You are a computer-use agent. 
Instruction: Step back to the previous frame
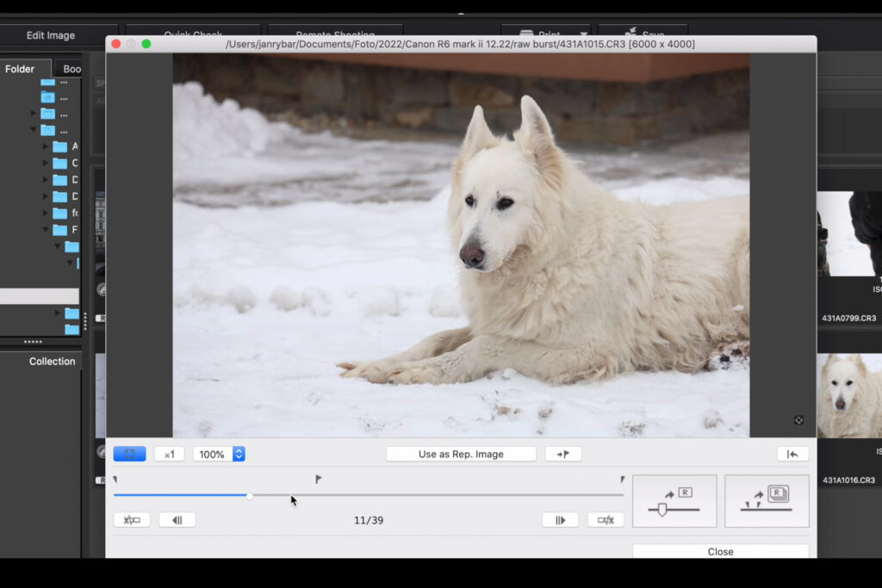click(x=177, y=520)
